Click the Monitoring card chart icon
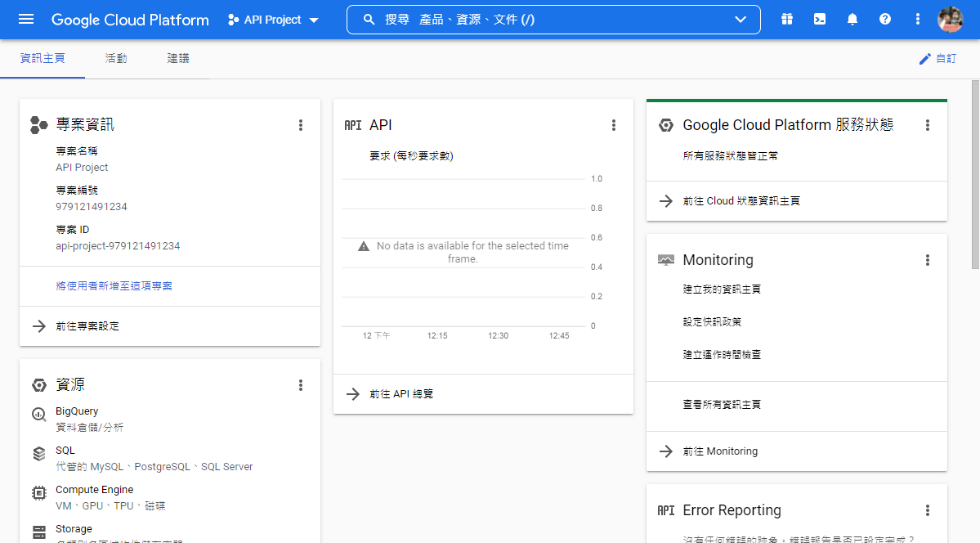Viewport: 980px width, 543px height. point(666,260)
